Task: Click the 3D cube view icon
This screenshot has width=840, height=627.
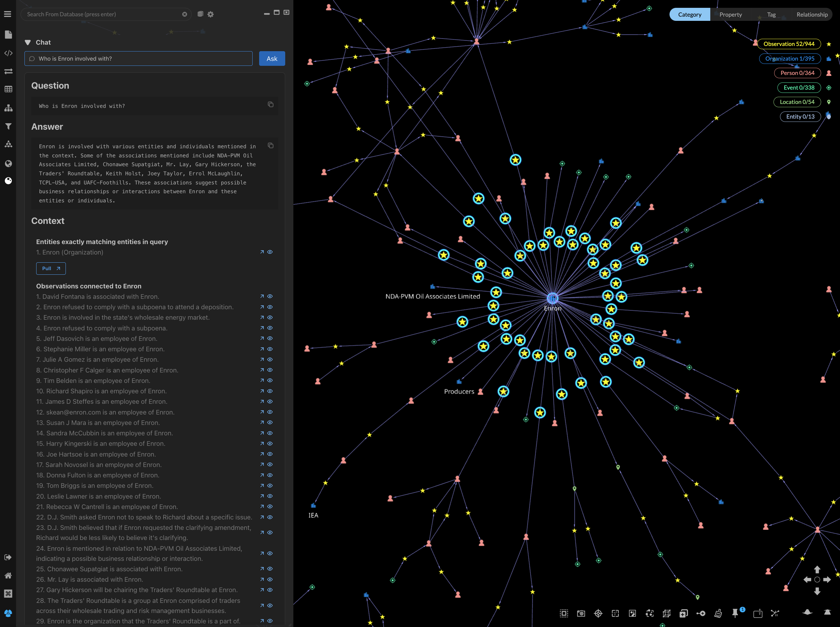Action: click(667, 613)
